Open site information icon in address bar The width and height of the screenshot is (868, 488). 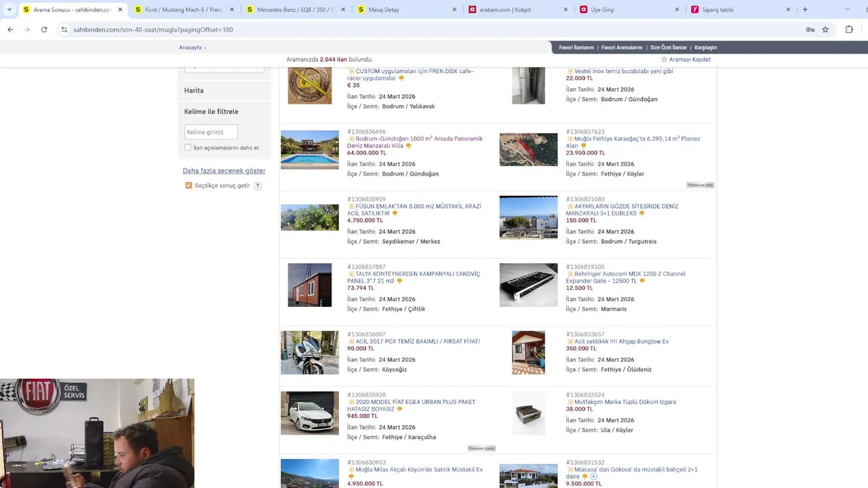point(64,30)
